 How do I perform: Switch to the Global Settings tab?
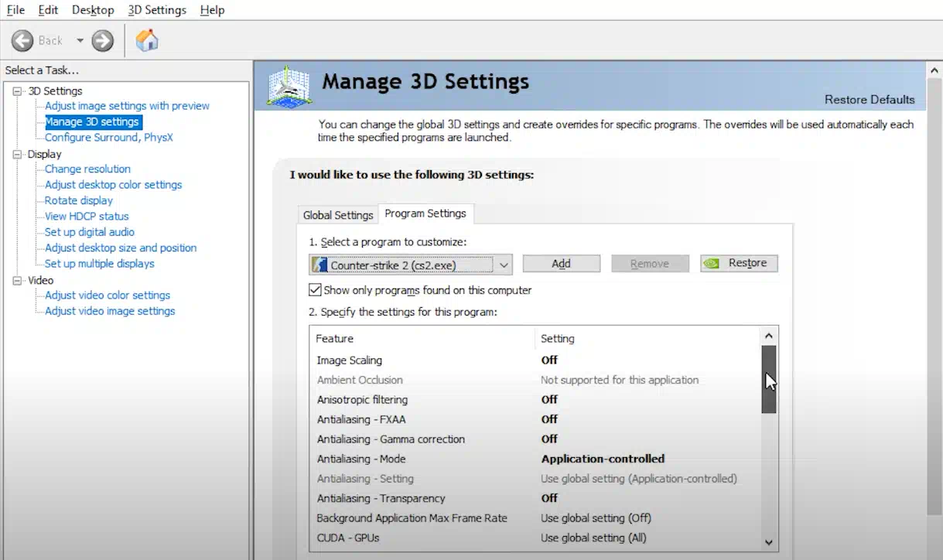pos(338,215)
